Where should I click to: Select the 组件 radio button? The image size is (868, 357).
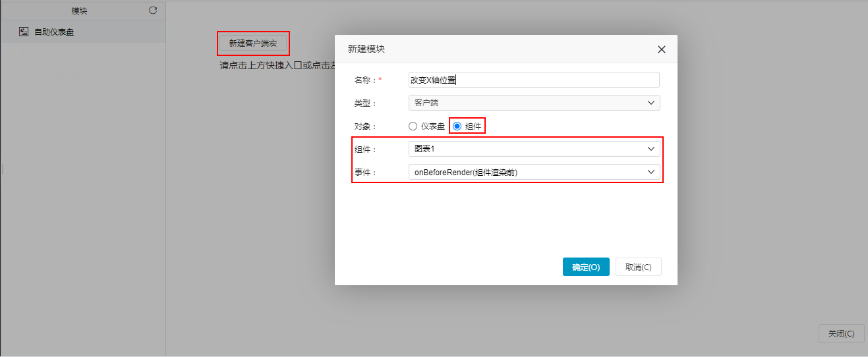click(x=457, y=126)
